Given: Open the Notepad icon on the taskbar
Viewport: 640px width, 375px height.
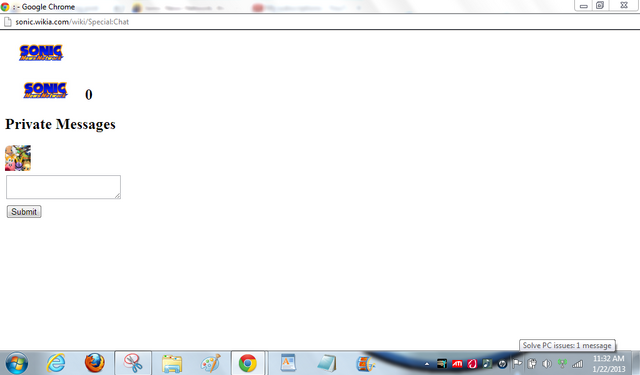Looking at the screenshot, I should coord(327,363).
